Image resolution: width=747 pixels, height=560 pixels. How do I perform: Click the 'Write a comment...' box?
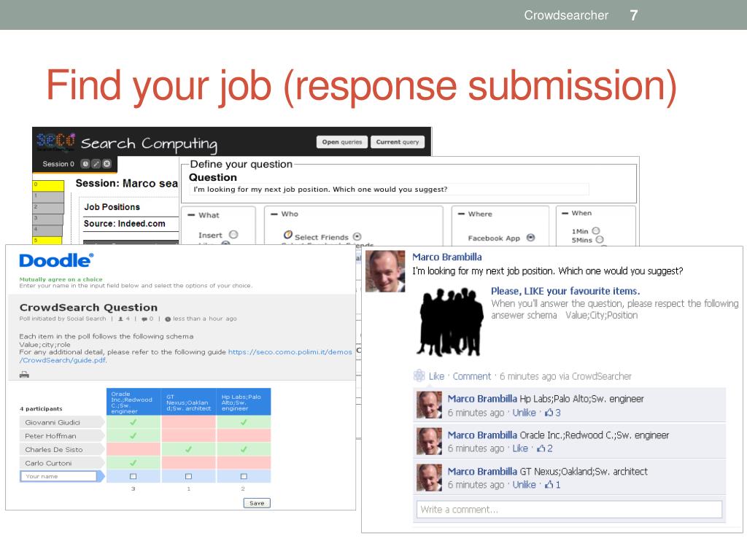point(569,510)
